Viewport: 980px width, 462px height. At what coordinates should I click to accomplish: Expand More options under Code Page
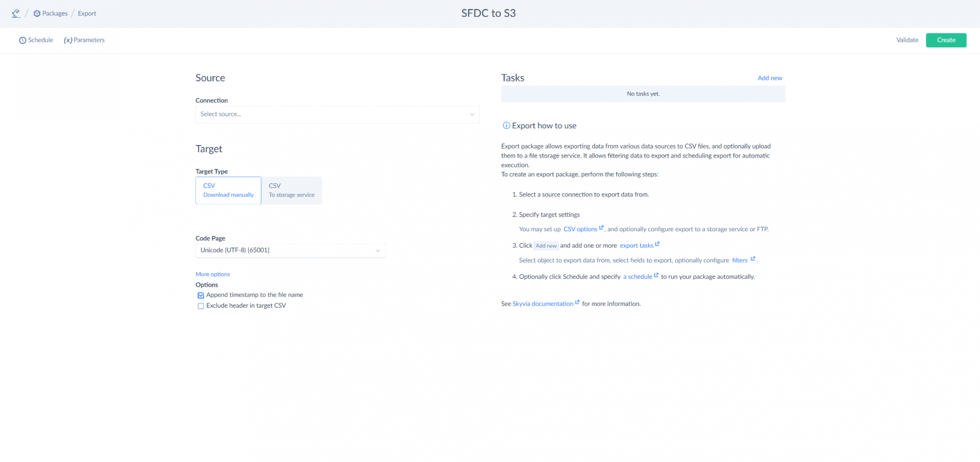click(x=212, y=274)
